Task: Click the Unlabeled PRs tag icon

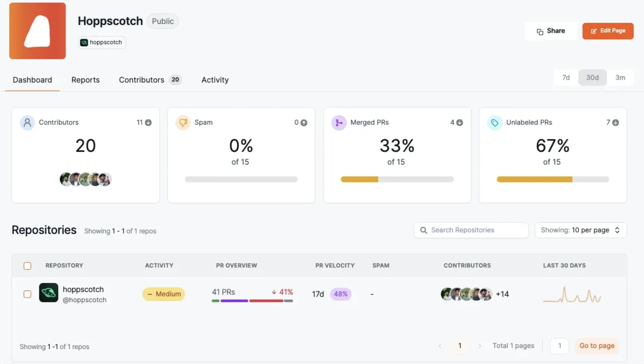Action: 495,122
